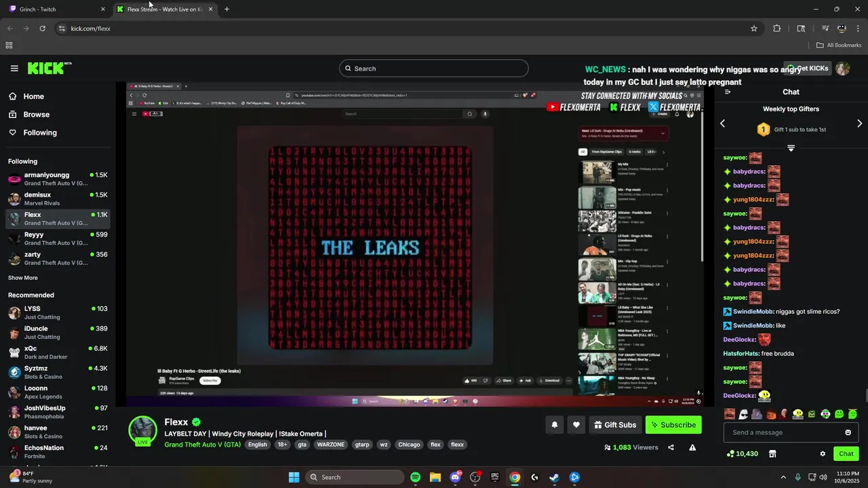
Task: Open armaniyoungg channel in Following
Action: [x=58, y=179]
